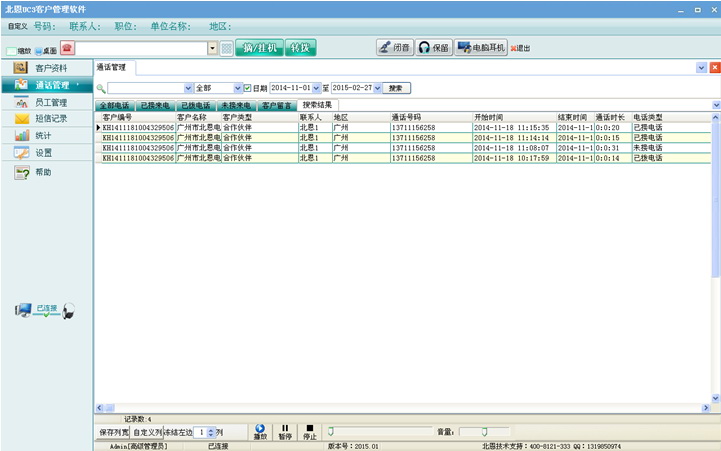Open dropdown arrow beside the result tabs
721x451 pixels.
point(716,105)
